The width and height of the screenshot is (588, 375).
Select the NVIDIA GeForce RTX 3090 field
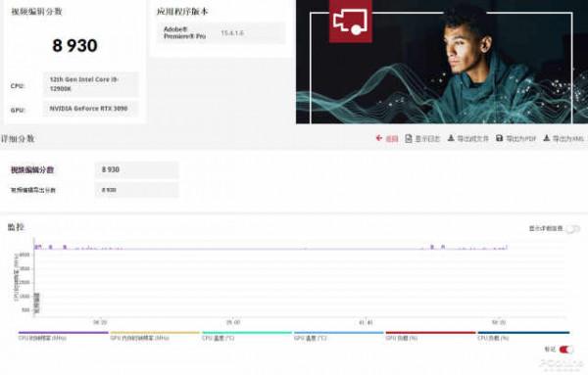click(x=91, y=109)
